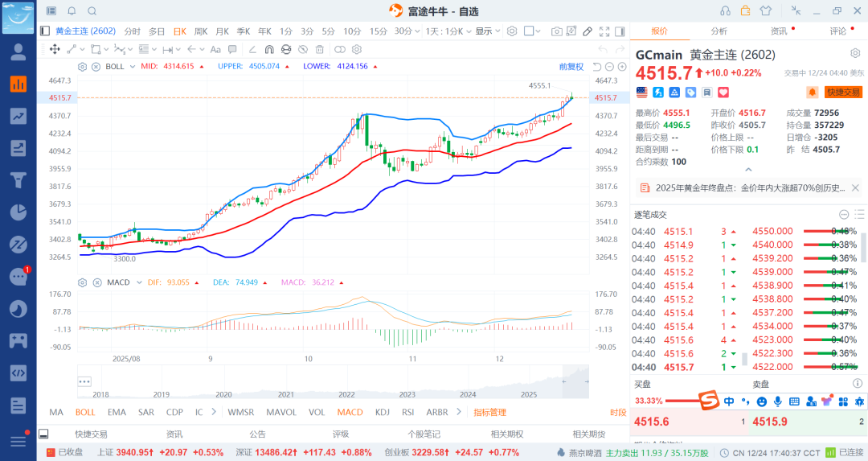
Task: Open the pie chart sidebar icon
Action: [x=18, y=212]
